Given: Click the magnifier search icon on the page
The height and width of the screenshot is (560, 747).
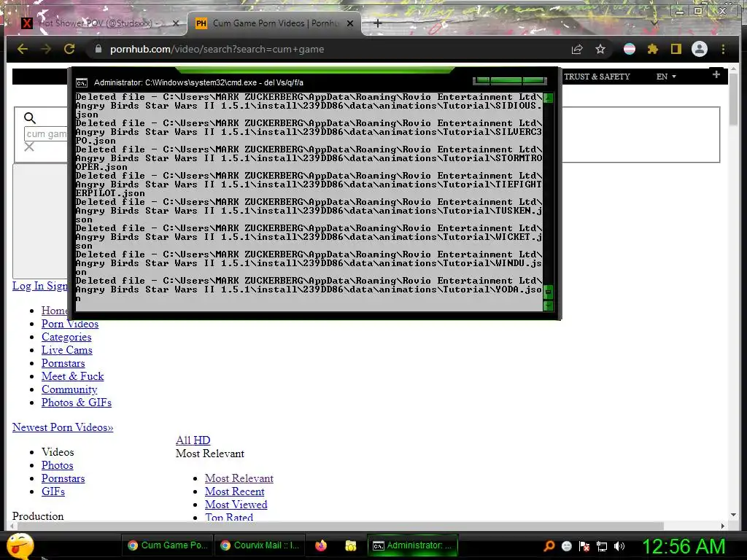Looking at the screenshot, I should tap(29, 117).
